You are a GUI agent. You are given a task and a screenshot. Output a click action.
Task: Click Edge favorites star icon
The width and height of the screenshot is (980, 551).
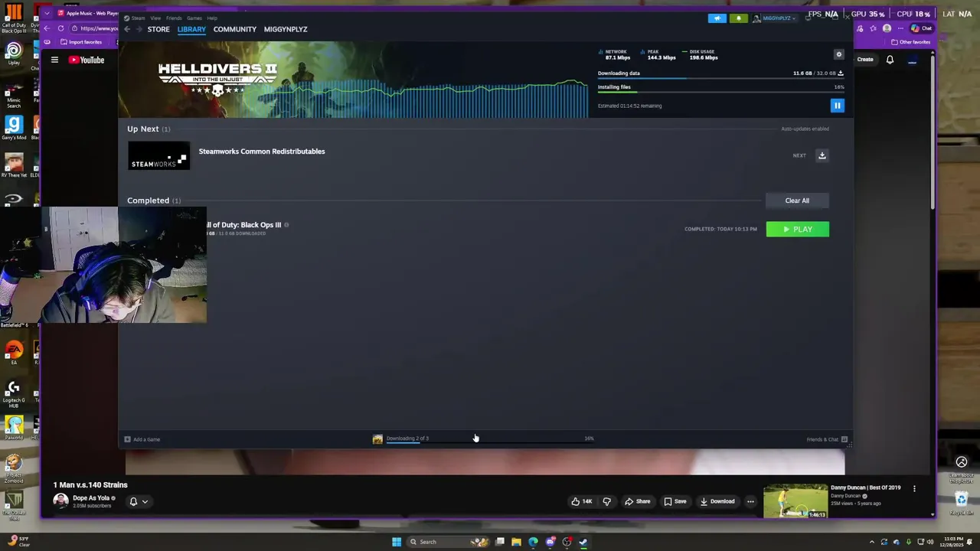coord(874,28)
